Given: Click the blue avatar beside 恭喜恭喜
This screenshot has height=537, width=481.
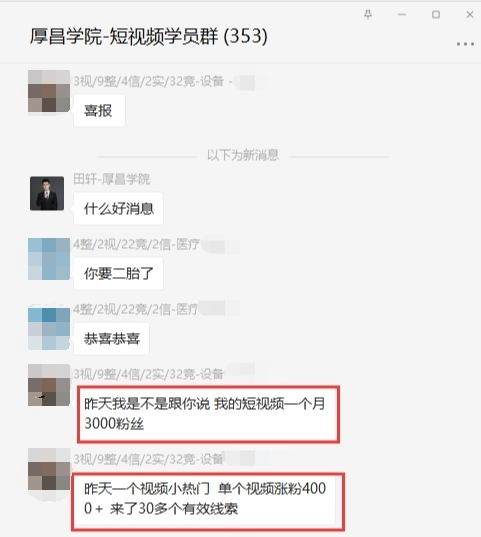Looking at the screenshot, I should pyautogui.click(x=49, y=328).
